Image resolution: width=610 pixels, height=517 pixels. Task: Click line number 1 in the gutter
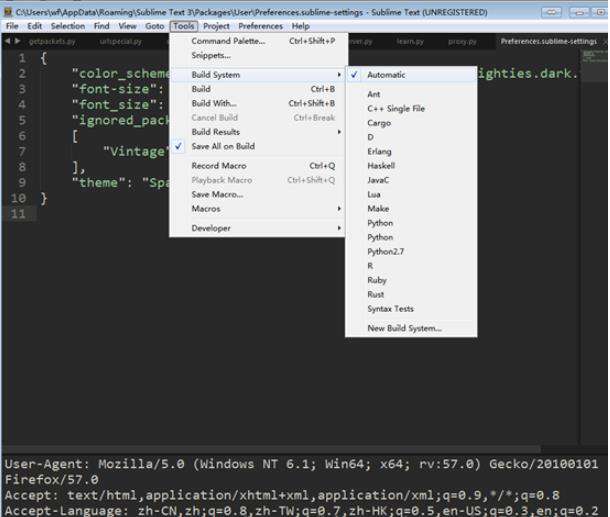pyautogui.click(x=22, y=58)
